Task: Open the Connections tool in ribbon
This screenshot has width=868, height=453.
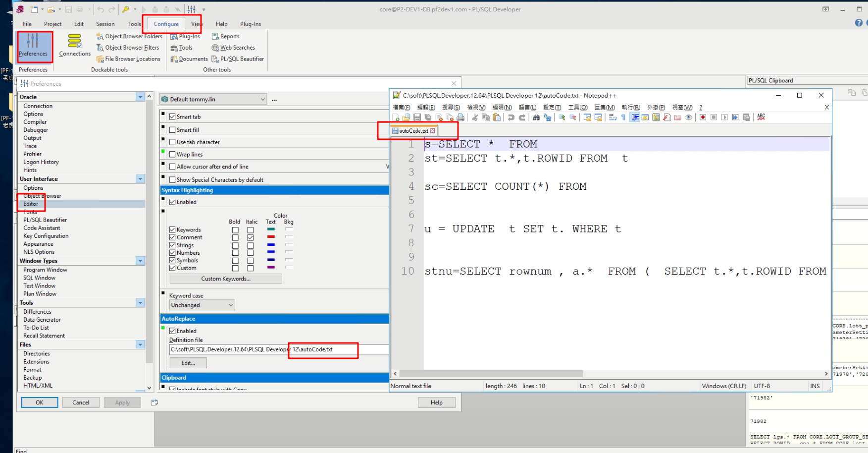Action: [x=75, y=46]
